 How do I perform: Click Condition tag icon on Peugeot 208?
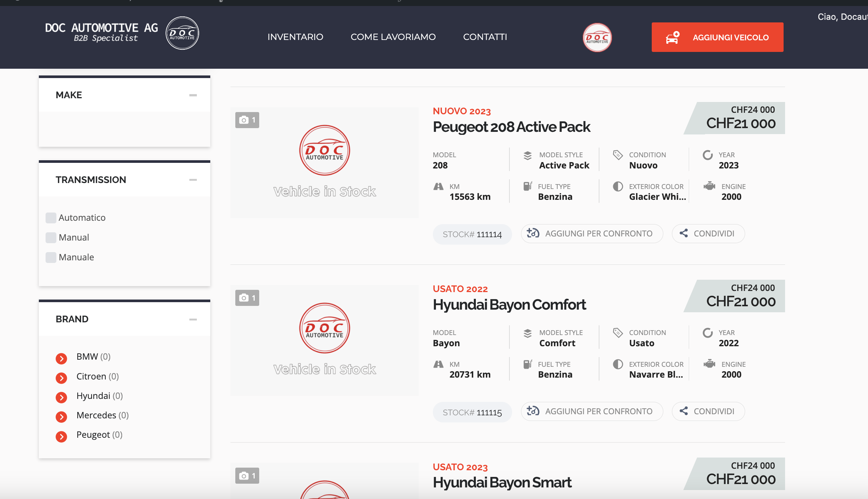pos(618,155)
